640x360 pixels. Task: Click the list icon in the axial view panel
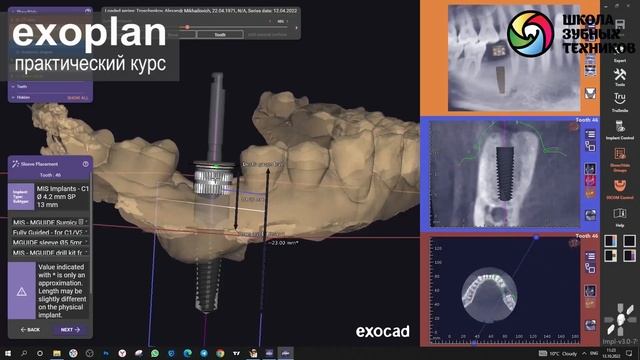pos(590,256)
